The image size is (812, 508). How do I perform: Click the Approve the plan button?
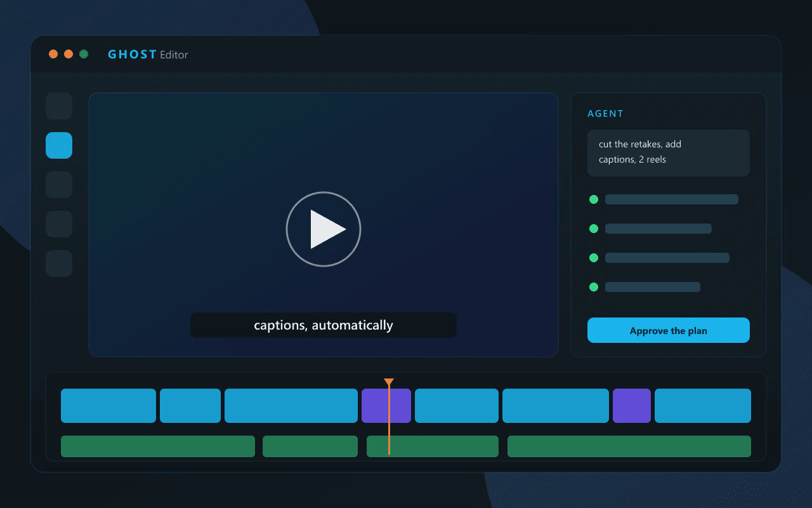coord(669,330)
